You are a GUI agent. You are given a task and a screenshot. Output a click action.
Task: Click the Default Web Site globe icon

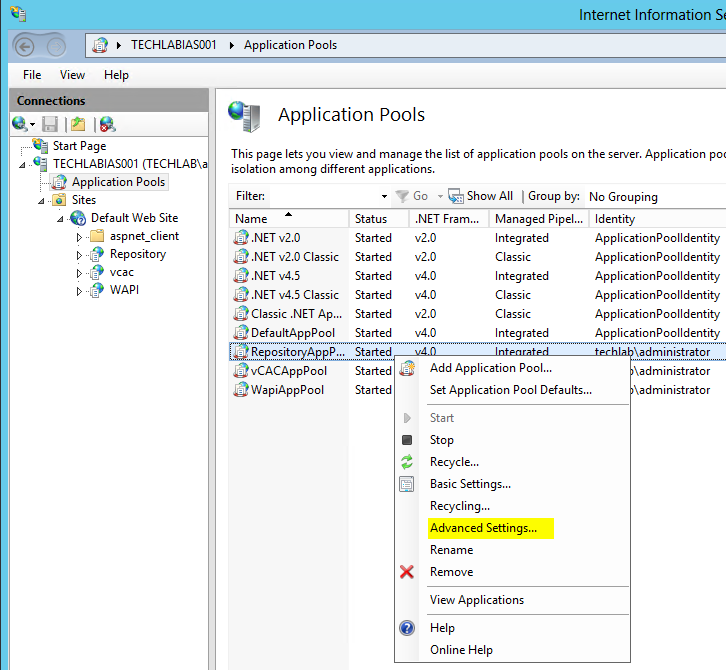[78, 218]
